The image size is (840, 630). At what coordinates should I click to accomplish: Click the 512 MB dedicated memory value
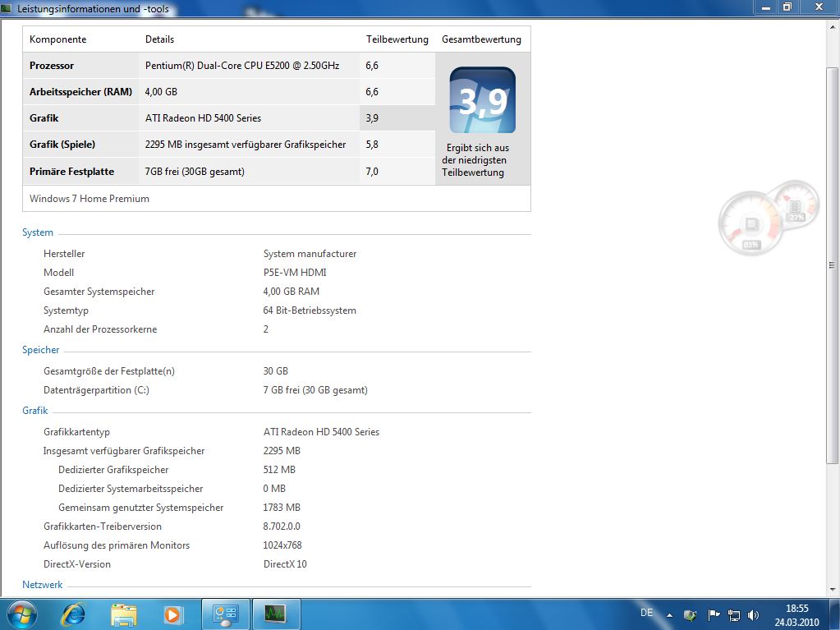(279, 469)
